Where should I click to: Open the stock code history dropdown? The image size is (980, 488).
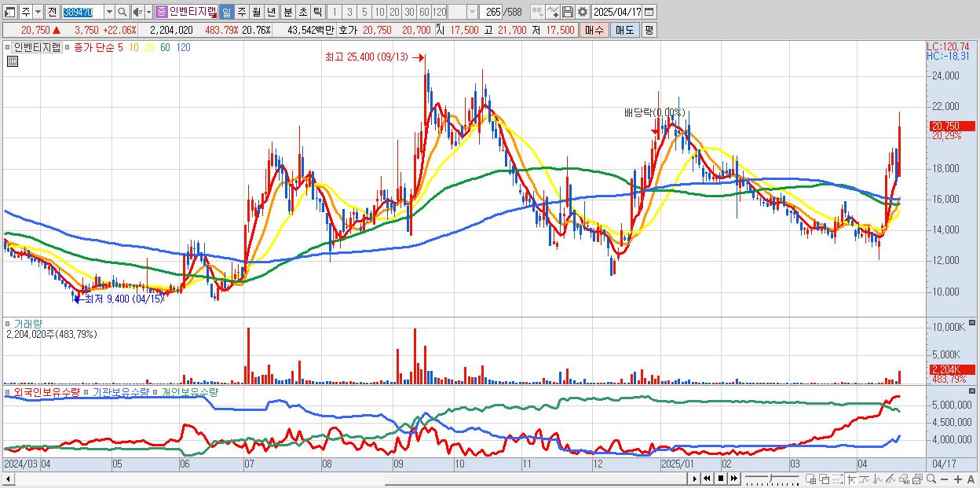(x=109, y=12)
